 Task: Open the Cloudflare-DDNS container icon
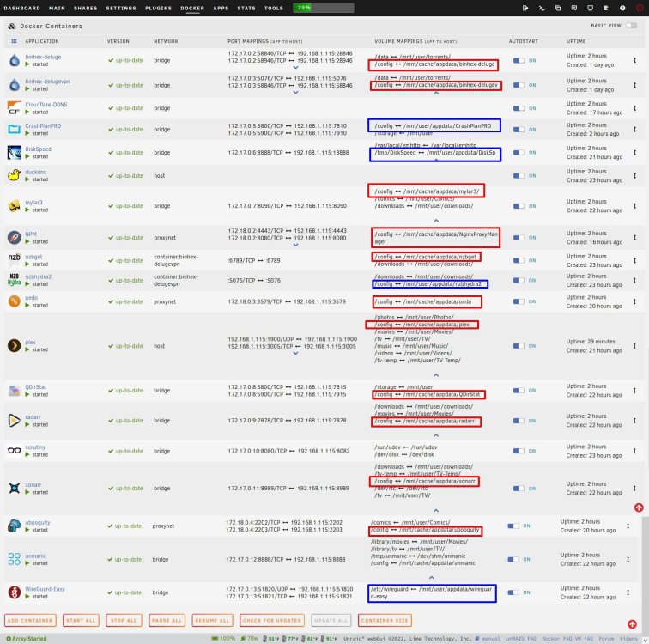(15, 108)
